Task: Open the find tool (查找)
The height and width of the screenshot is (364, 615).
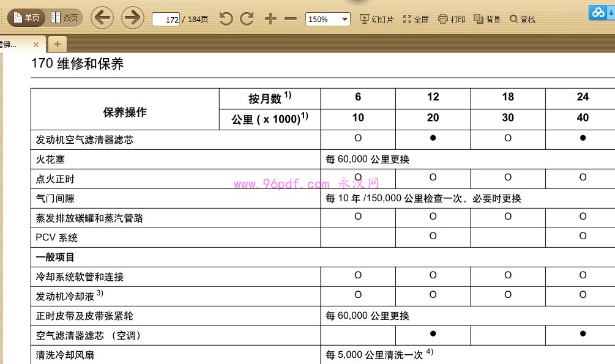Action: click(x=522, y=20)
